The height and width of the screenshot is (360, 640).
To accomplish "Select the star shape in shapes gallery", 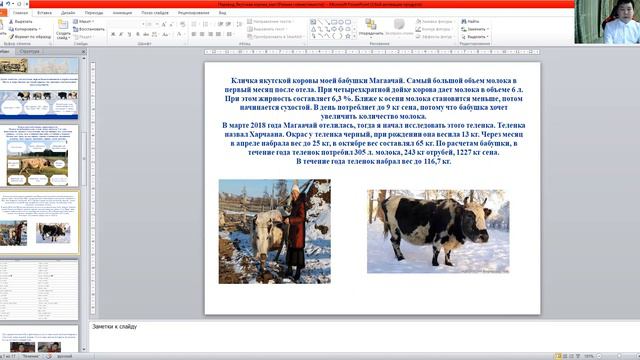I will [x=348, y=36].
